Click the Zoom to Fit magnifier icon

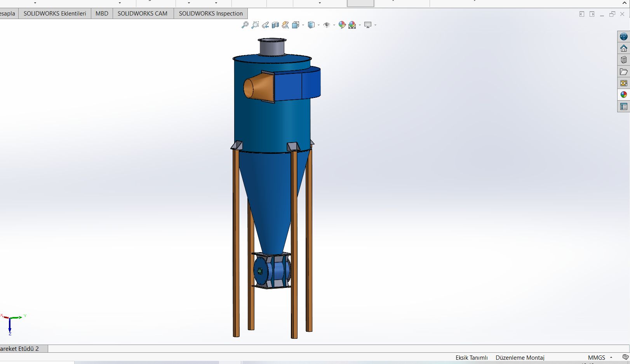click(245, 25)
